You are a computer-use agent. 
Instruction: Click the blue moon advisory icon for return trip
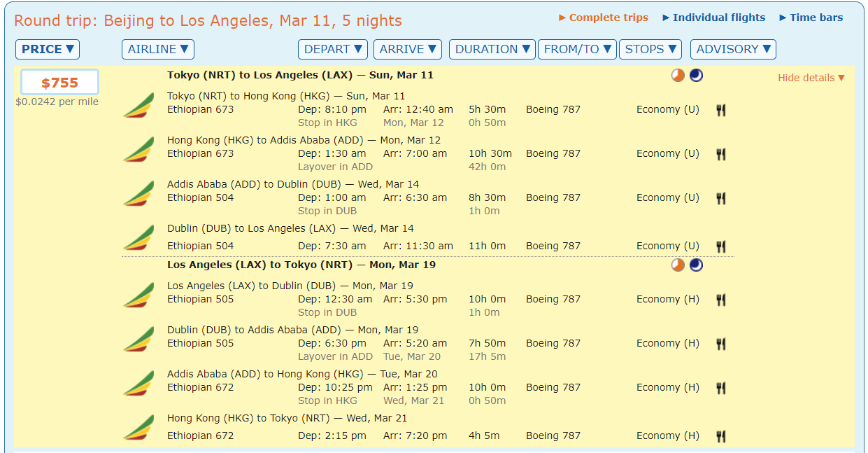pos(696,265)
